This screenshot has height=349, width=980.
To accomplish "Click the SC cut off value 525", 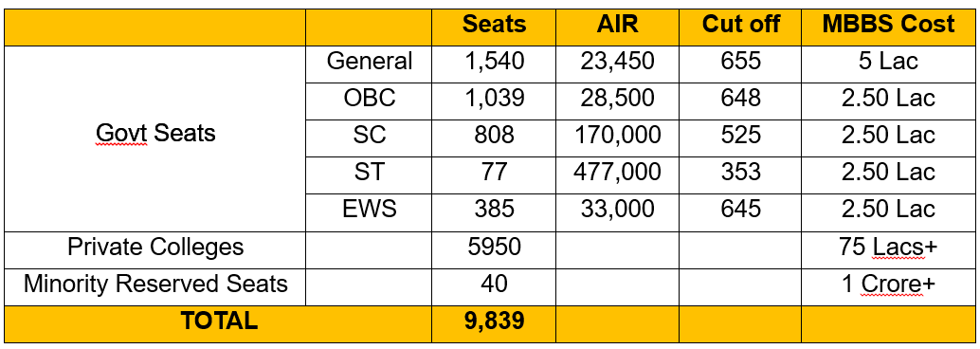I will [740, 135].
